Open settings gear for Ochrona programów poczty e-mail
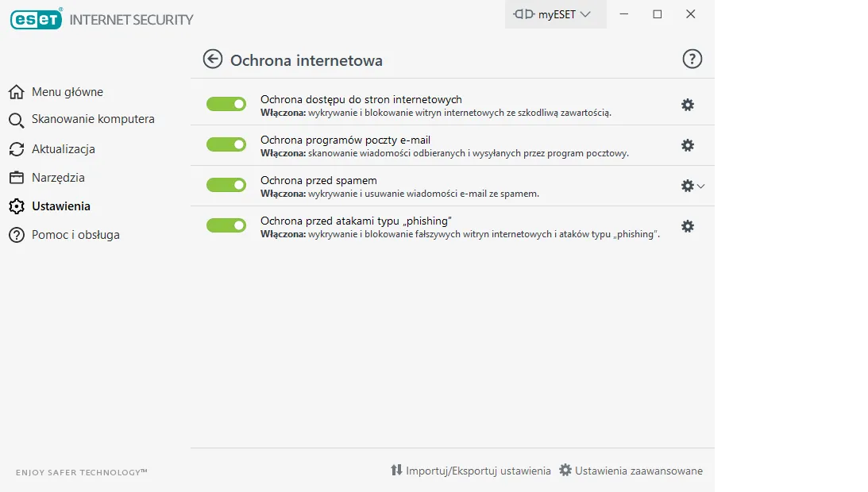This screenshot has width=868, height=492. coord(688,145)
